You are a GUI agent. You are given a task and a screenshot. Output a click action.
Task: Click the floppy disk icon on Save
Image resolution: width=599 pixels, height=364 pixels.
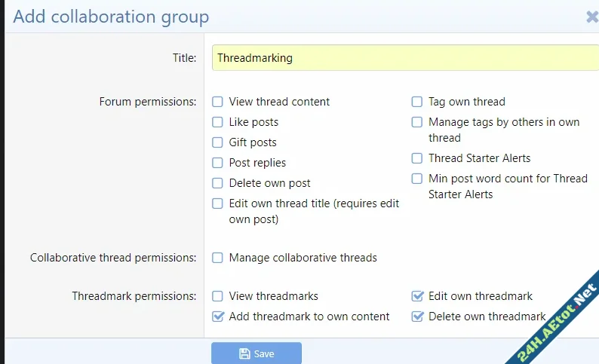click(244, 353)
